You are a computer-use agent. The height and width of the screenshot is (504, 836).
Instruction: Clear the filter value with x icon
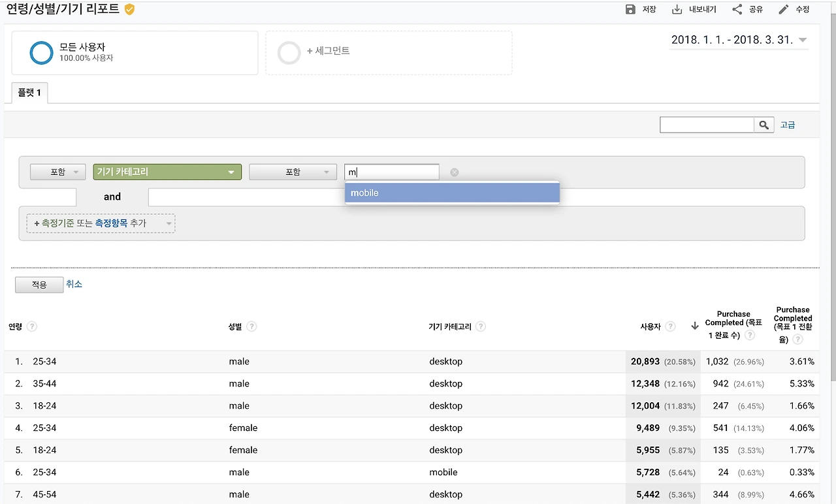pos(455,172)
